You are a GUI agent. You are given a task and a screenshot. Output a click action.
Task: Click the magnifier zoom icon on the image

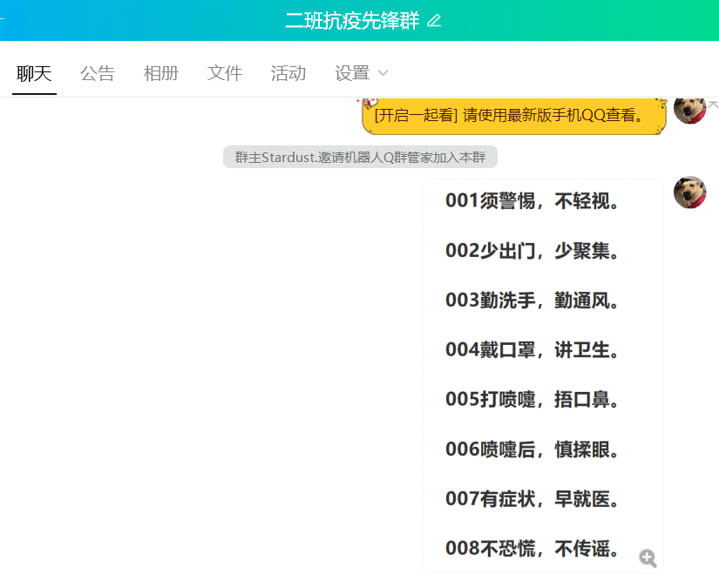coord(648,558)
